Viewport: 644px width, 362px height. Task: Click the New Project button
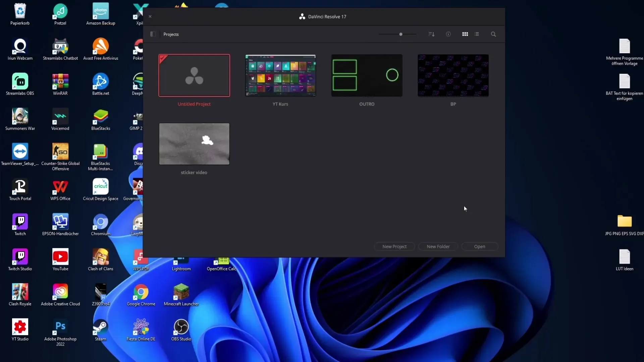(x=394, y=246)
